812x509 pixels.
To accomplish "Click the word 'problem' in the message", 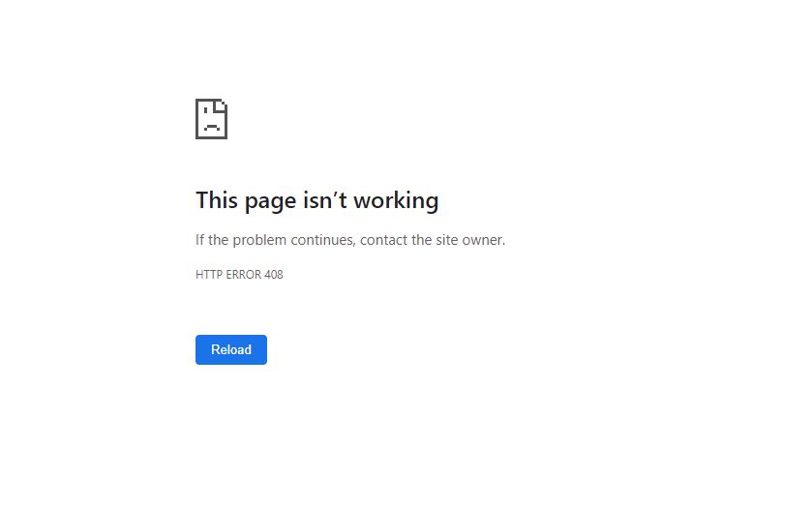I will pyautogui.click(x=259, y=240).
